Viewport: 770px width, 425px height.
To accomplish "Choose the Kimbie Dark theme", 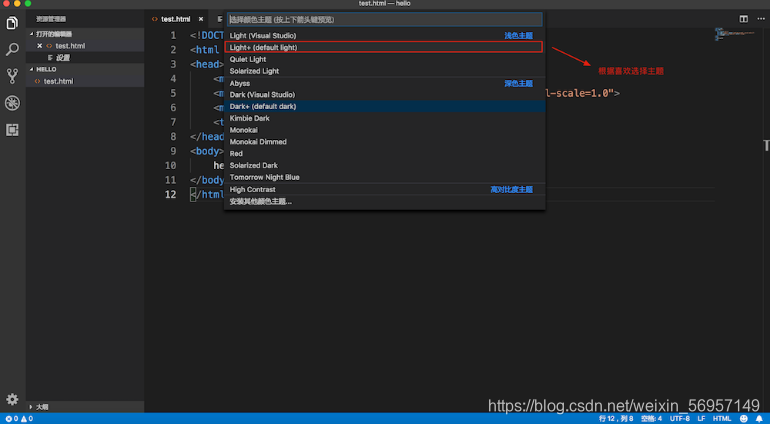I will click(385, 118).
